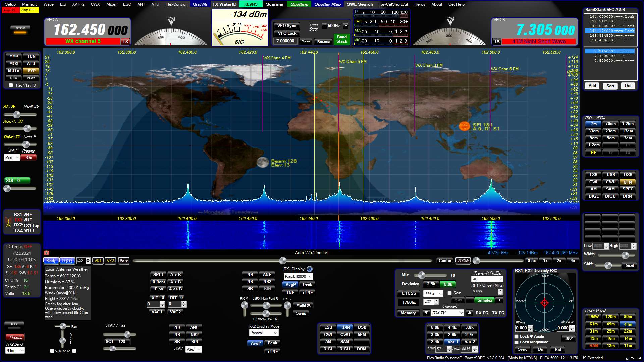Open the Memory menu

[x=30, y=4]
